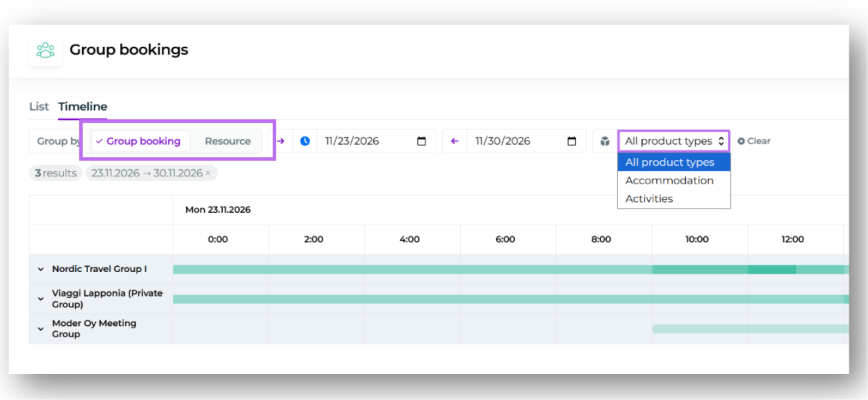Click Viaggi Lapponia timeline bar

pyautogui.click(x=510, y=299)
